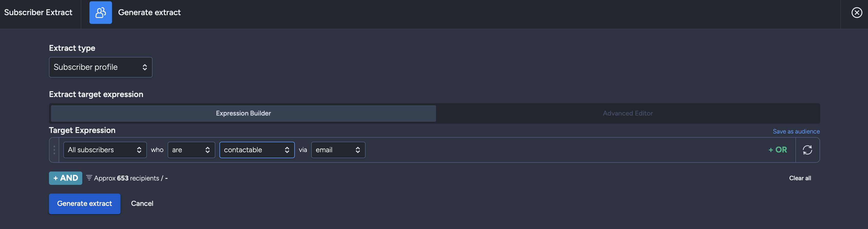Viewport: 868px width, 229px height.
Task: Open the Extract type dropdown
Action: click(x=100, y=67)
